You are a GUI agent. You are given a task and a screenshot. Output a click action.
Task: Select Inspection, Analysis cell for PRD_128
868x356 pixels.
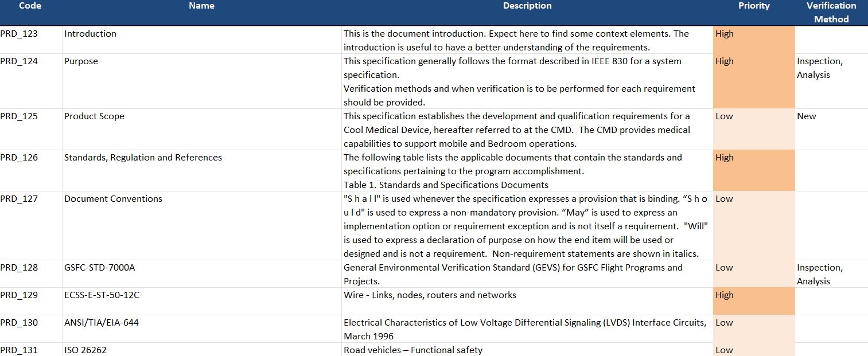tap(819, 274)
